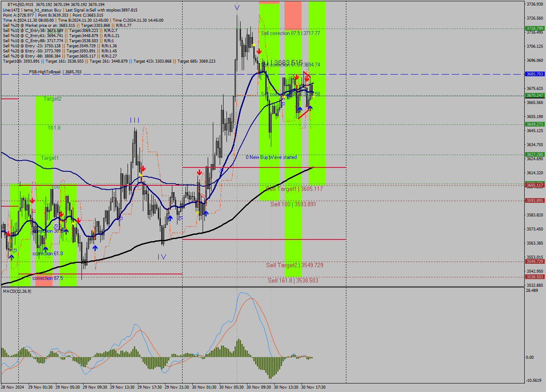Image resolution: width=546 pixels, height=392 pixels.
Task: Click the 3706.125 price scale value
Action: [535, 46]
